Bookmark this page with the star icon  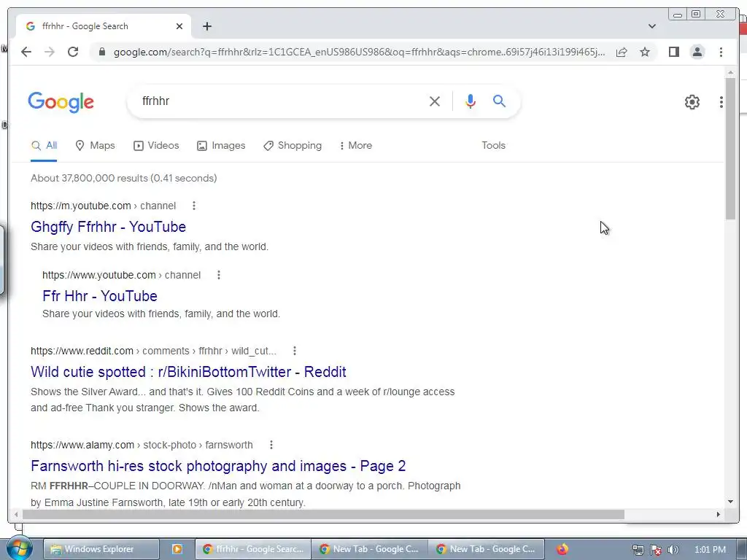point(645,52)
